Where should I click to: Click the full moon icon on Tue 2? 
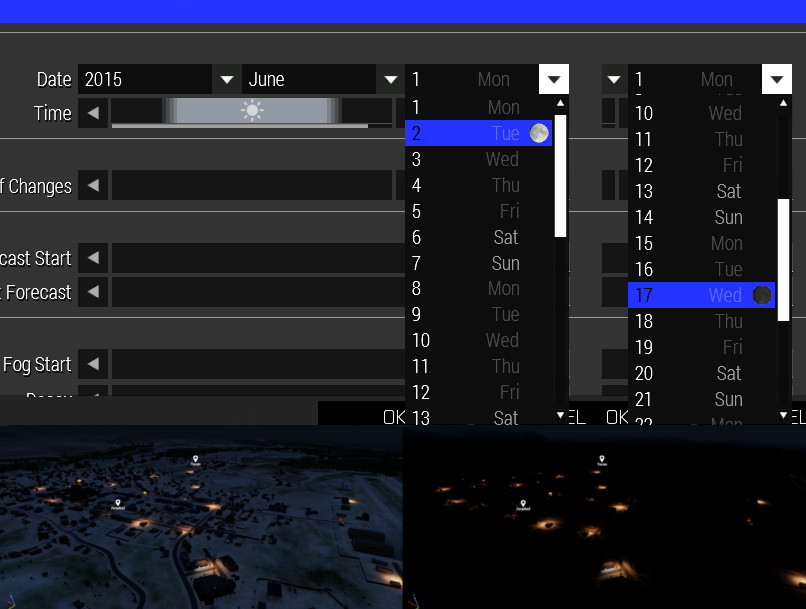[539, 133]
